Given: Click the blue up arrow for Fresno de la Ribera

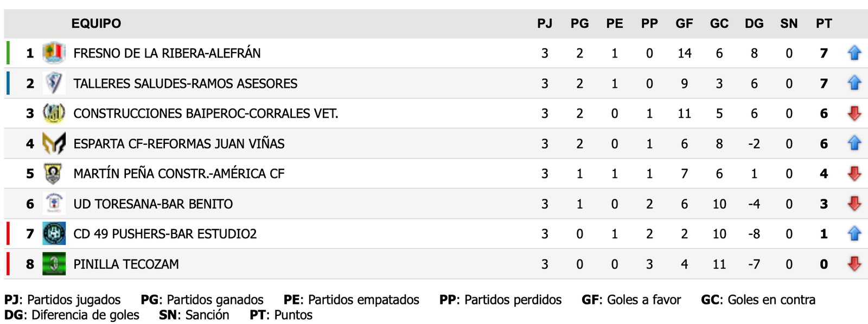Looking at the screenshot, I should (x=854, y=53).
